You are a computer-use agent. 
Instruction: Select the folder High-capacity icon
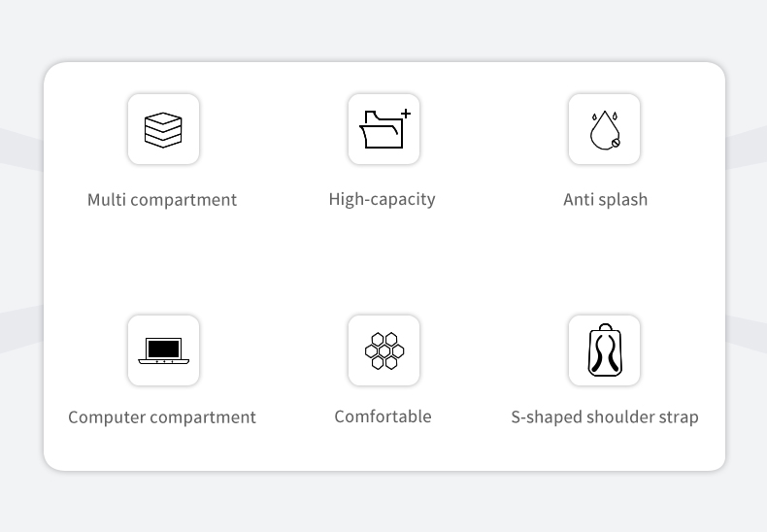384,129
